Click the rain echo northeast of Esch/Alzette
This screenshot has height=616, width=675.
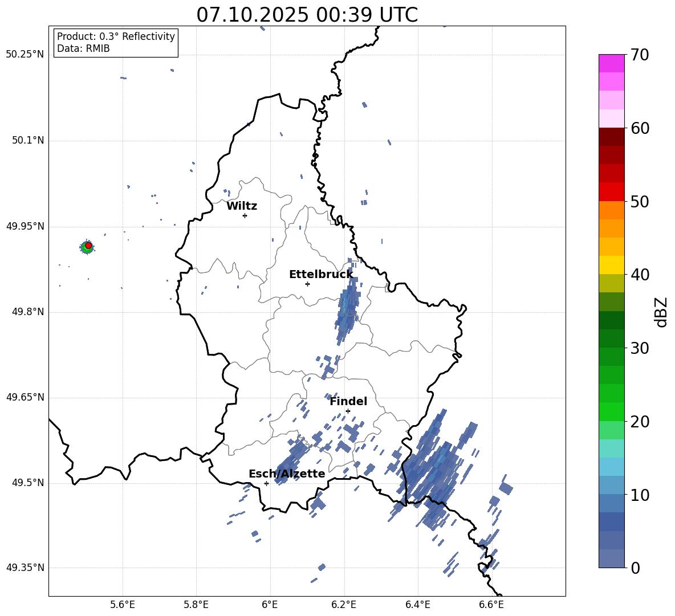tap(292, 460)
